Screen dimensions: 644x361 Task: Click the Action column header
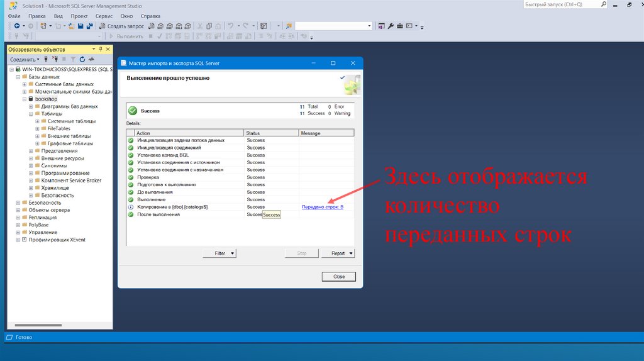coord(189,133)
